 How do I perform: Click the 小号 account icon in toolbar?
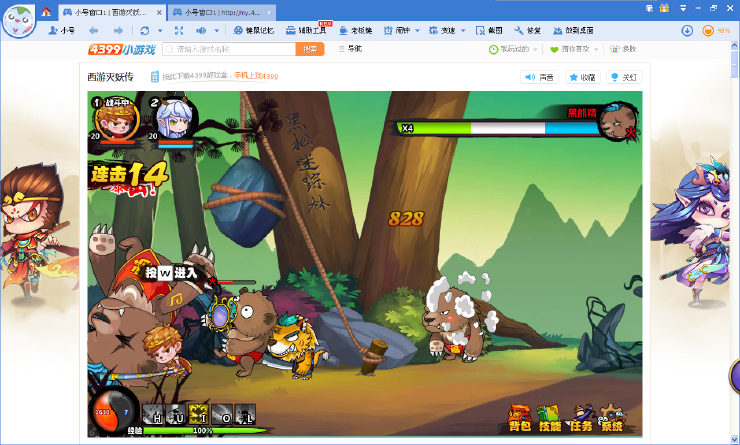61,30
